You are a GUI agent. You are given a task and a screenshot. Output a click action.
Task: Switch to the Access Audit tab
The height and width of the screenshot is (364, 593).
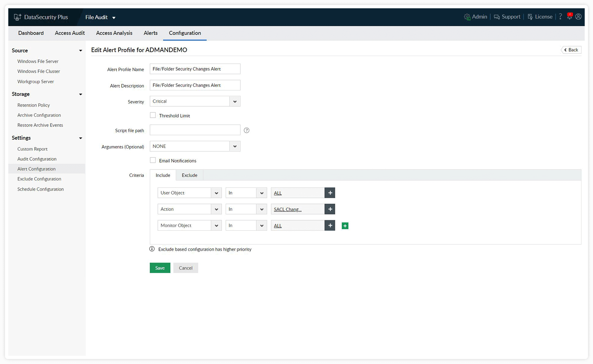click(x=70, y=33)
